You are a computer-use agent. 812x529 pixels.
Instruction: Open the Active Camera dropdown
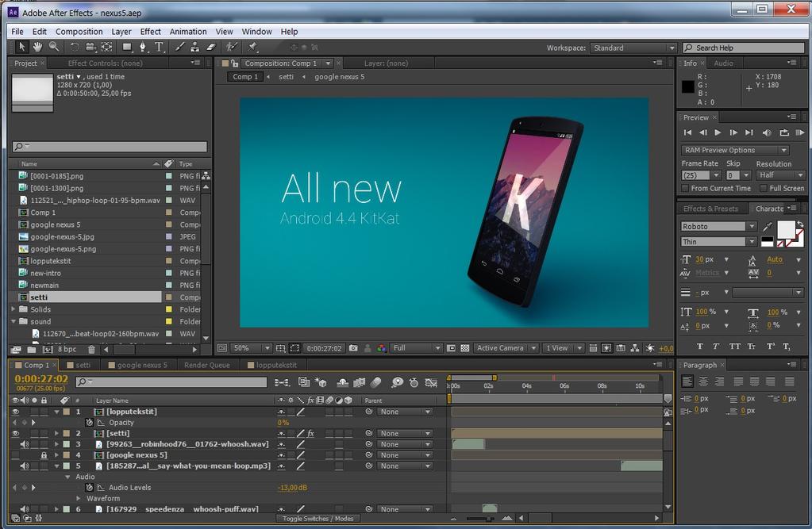pyautogui.click(x=506, y=348)
